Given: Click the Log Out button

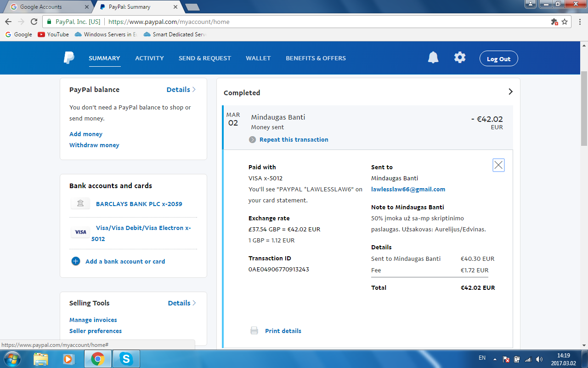Looking at the screenshot, I should [499, 59].
